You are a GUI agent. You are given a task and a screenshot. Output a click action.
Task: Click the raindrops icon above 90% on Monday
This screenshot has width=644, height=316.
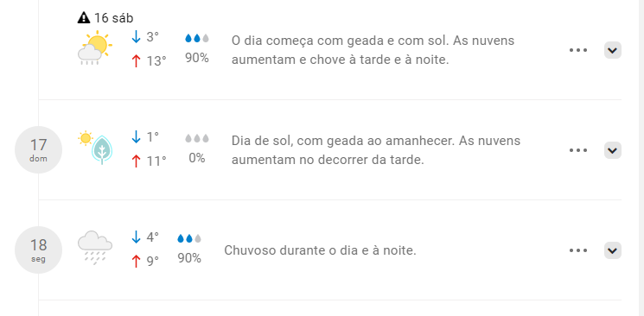(x=189, y=238)
